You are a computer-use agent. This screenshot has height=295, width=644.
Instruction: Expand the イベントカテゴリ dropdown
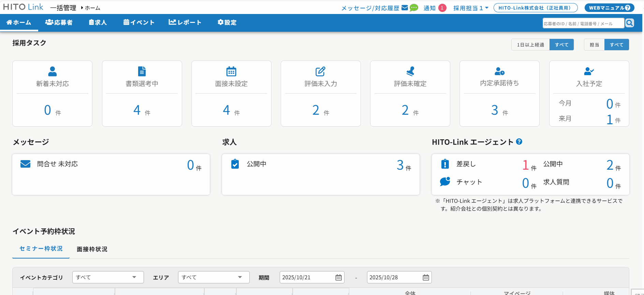(108, 277)
